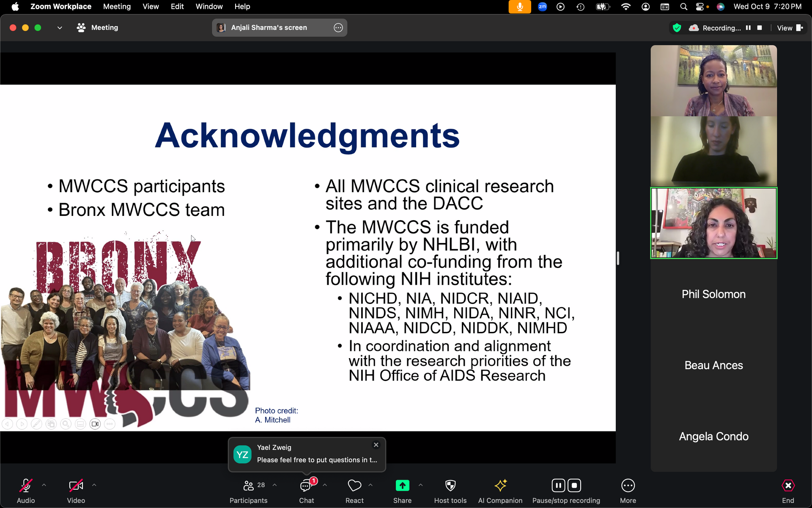The image size is (812, 508).
Task: Pause recording in the top bar
Action: 748,28
